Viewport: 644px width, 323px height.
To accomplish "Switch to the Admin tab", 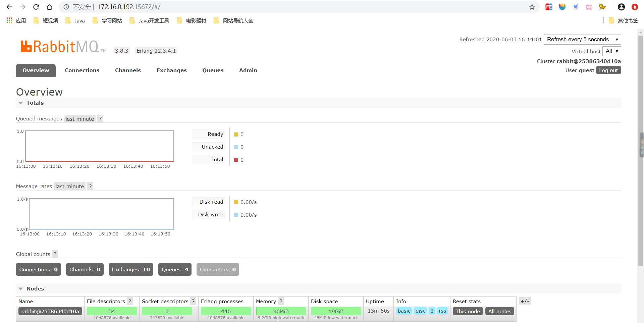I will [x=248, y=70].
